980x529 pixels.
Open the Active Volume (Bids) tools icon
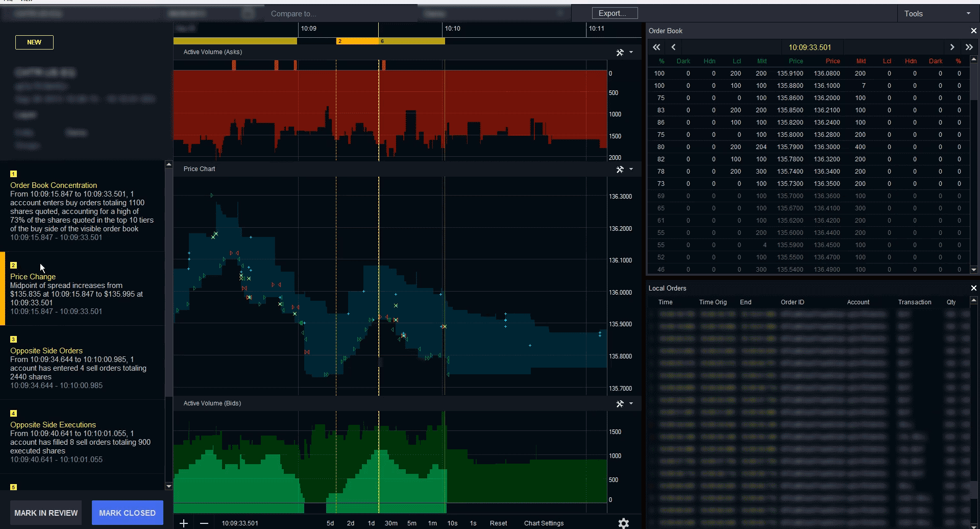(x=620, y=404)
